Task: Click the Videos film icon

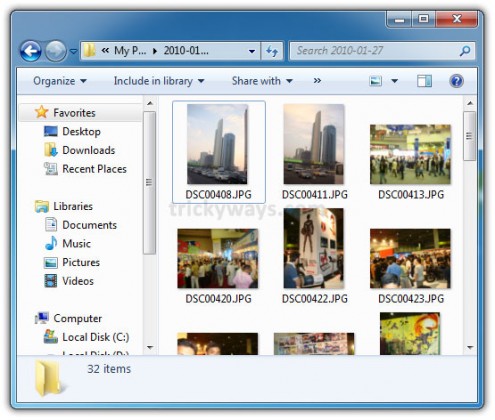Action: tap(51, 281)
